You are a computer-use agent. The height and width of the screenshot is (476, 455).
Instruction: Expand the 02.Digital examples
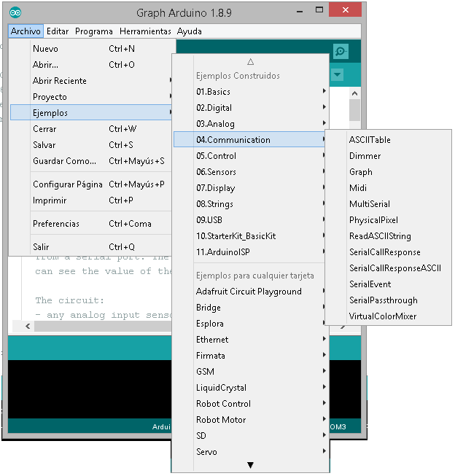tap(251, 108)
